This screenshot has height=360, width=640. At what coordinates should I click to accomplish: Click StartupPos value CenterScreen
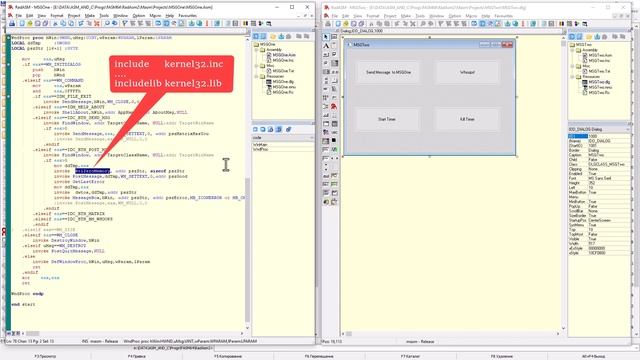tap(609, 220)
